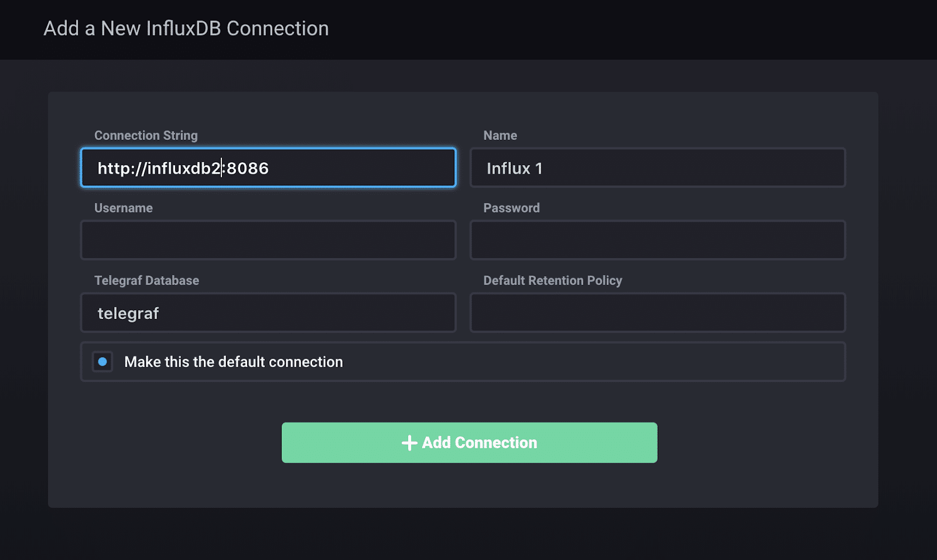
Task: Click the Name field containing "Influx 1"
Action: click(x=657, y=168)
